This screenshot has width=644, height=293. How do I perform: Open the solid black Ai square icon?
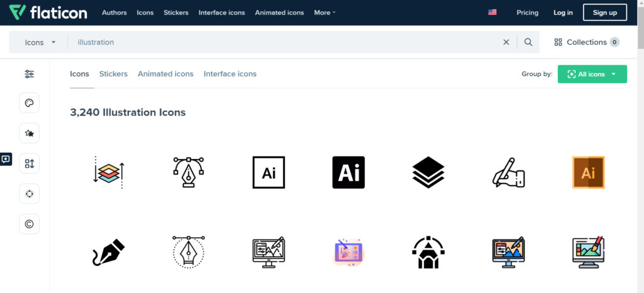pyautogui.click(x=348, y=172)
